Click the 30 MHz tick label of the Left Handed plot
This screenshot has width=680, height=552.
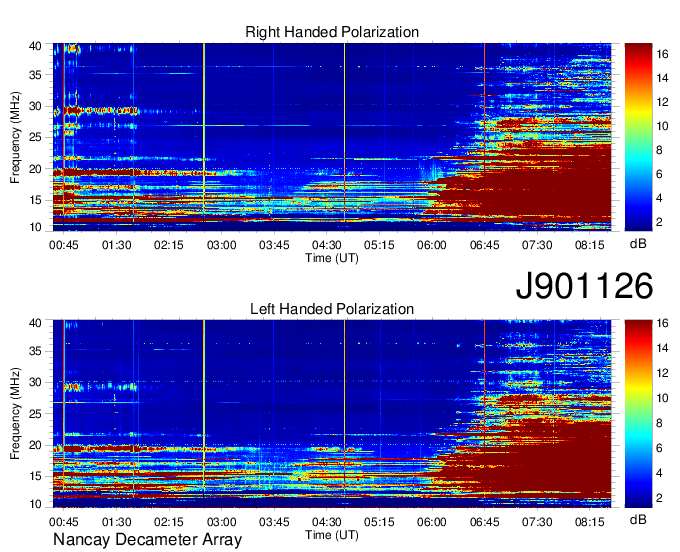(36, 382)
